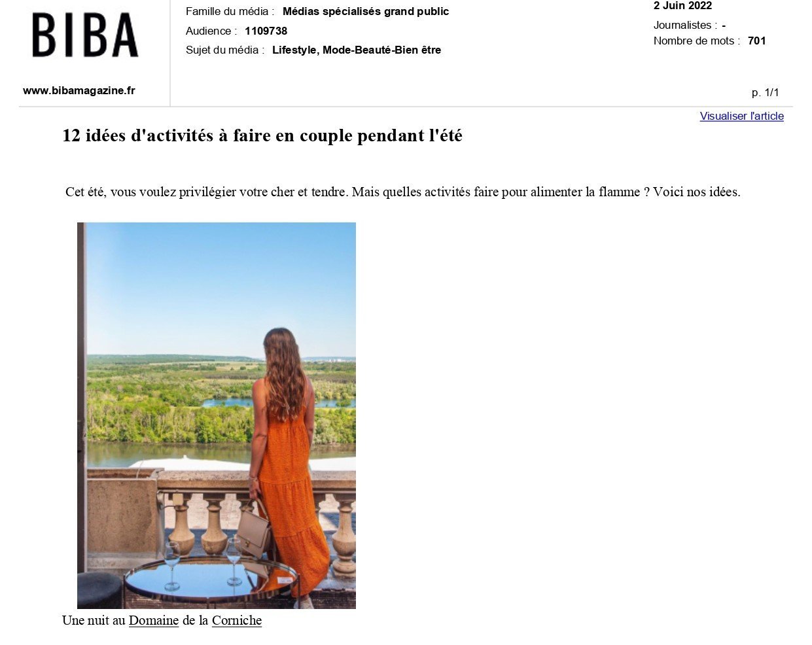Viewport: 812px width, 645px height.
Task: Click the www.bibamagazine.fr website address
Action: (79, 90)
